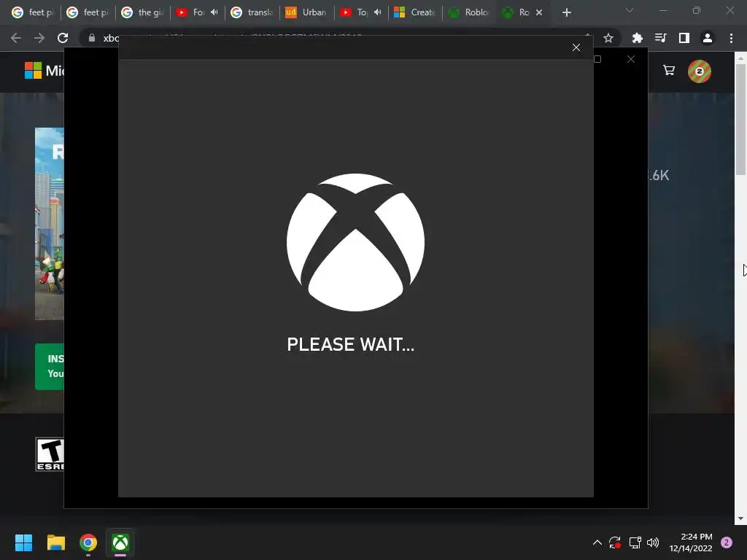Switch to first 'feet p' Google tab

pos(34,12)
